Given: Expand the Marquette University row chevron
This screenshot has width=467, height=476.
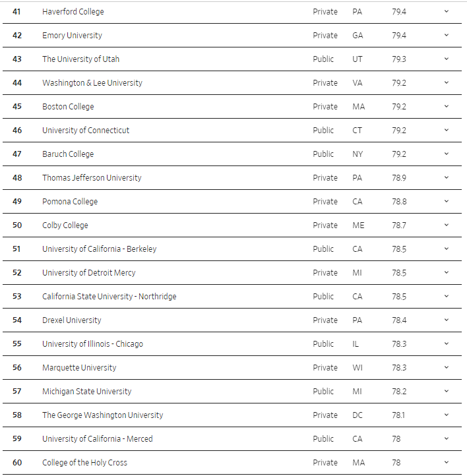Looking at the screenshot, I should click(446, 368).
